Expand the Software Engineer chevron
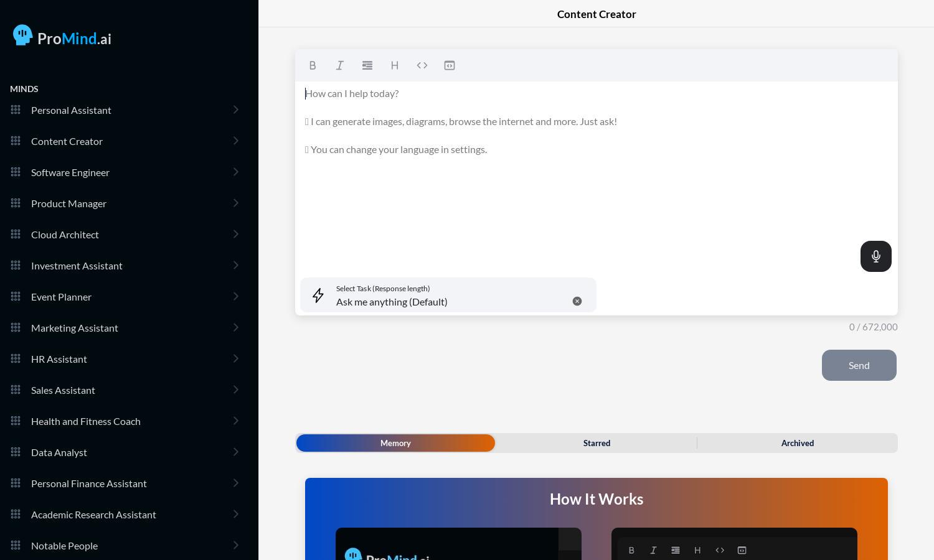The height and width of the screenshot is (560, 934). 236,172
